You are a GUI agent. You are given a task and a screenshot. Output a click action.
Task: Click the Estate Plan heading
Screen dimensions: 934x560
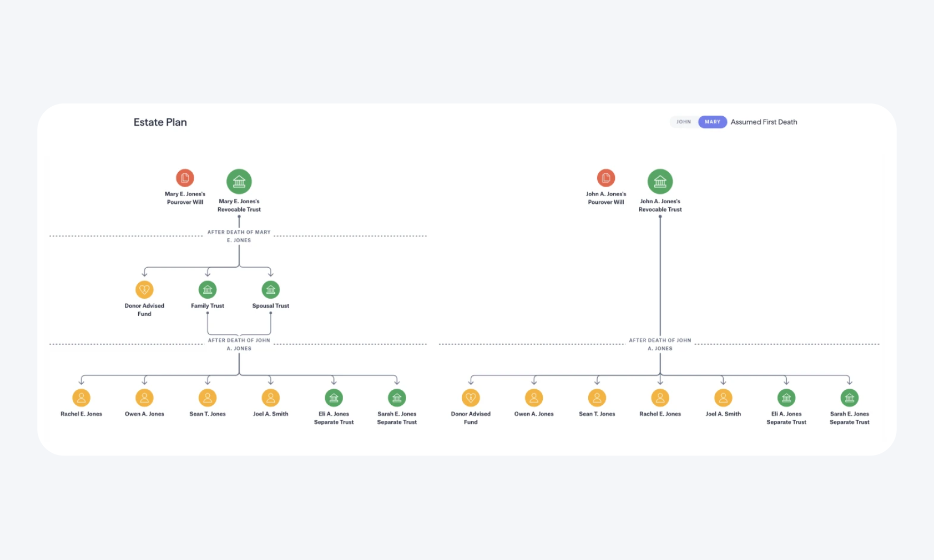pyautogui.click(x=160, y=122)
